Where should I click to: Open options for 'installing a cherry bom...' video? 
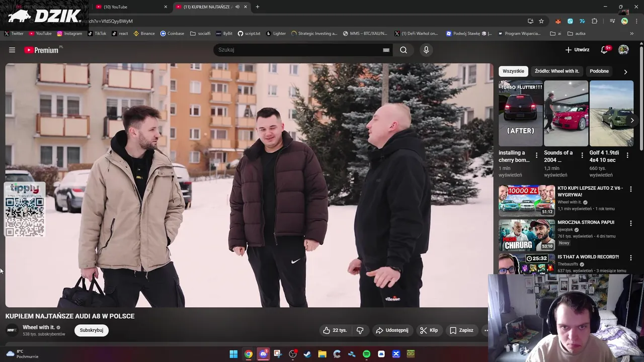[536, 155]
